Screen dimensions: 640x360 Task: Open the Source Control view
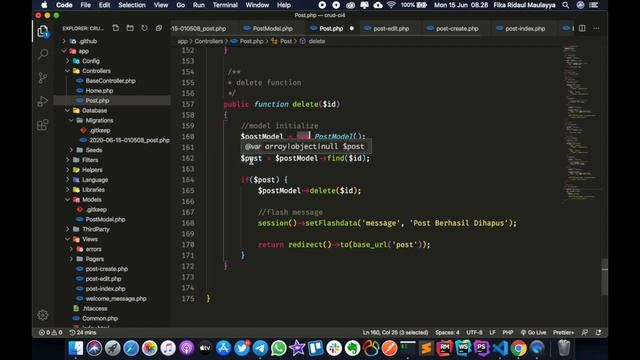(42, 78)
